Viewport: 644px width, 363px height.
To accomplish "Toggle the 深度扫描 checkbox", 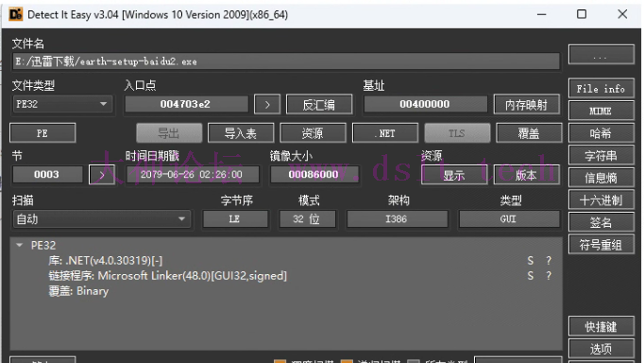I will tap(280, 361).
